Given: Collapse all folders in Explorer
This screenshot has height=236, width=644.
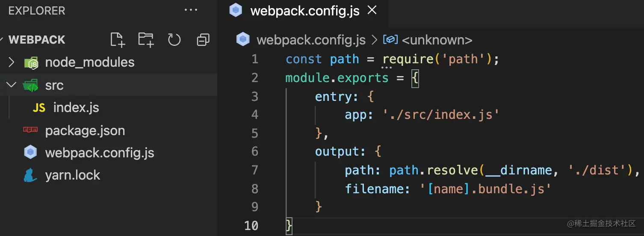Looking at the screenshot, I should click(203, 40).
